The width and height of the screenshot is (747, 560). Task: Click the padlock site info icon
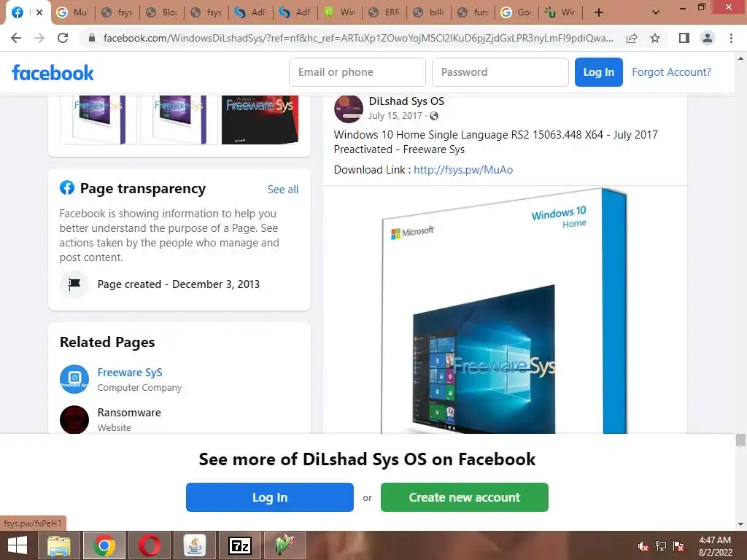(x=92, y=38)
